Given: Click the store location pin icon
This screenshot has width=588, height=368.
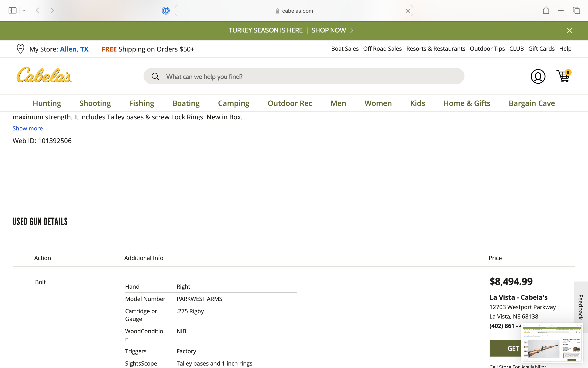Looking at the screenshot, I should click(20, 49).
